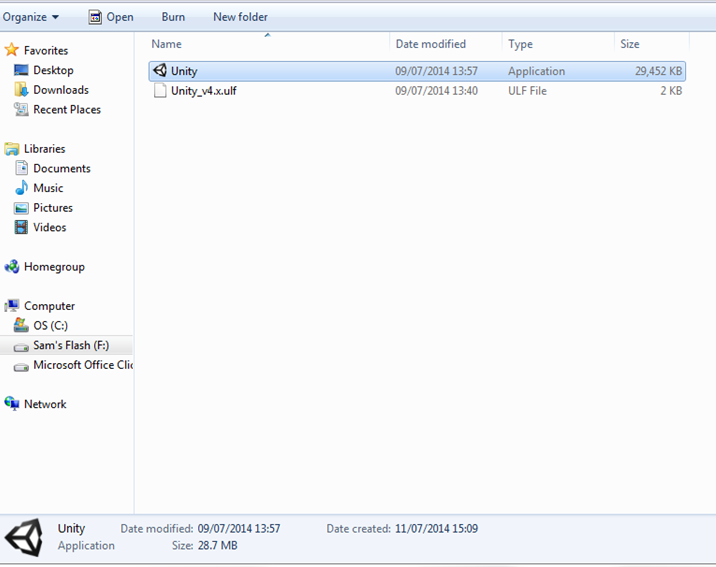Viewport: 716px width, 567px height.
Task: Open Documents library
Action: (x=62, y=168)
